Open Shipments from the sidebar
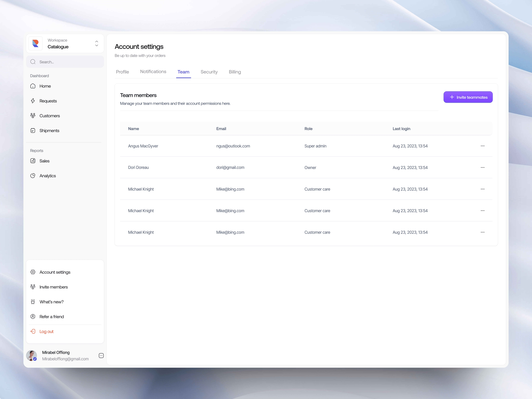Image resolution: width=532 pixels, height=399 pixels. 49,131
